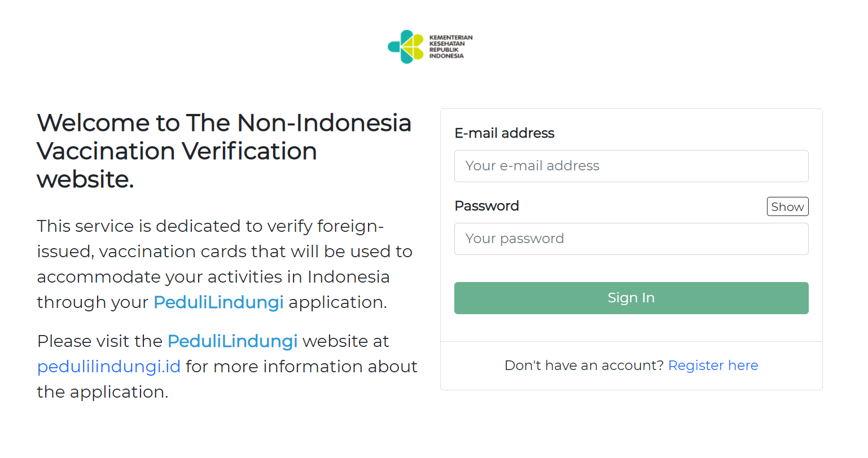Image resolution: width=868 pixels, height=458 pixels.
Task: Toggle password visibility with Show button
Action: [x=787, y=206]
